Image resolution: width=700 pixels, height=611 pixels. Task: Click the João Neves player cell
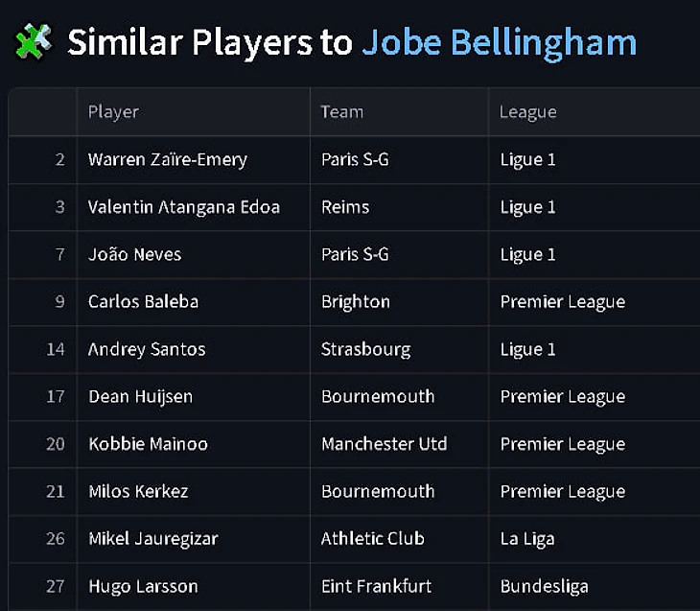point(134,254)
